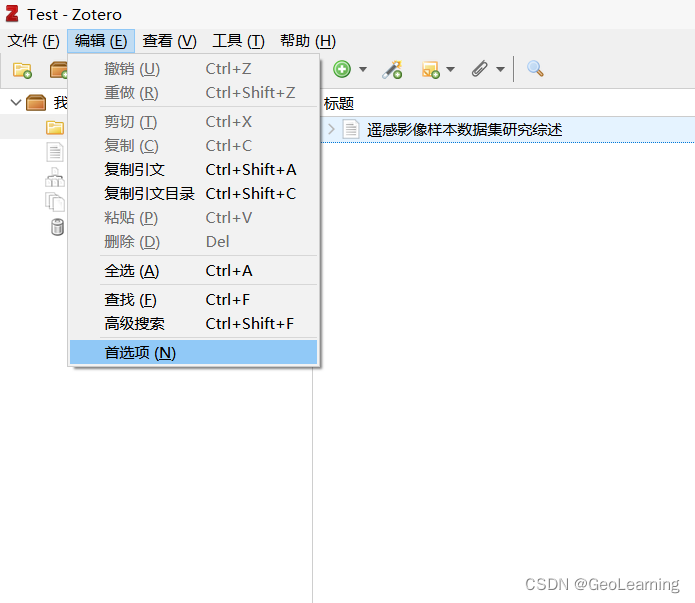Select the My Library box icon
The height and width of the screenshot is (603, 695).
pos(36,103)
